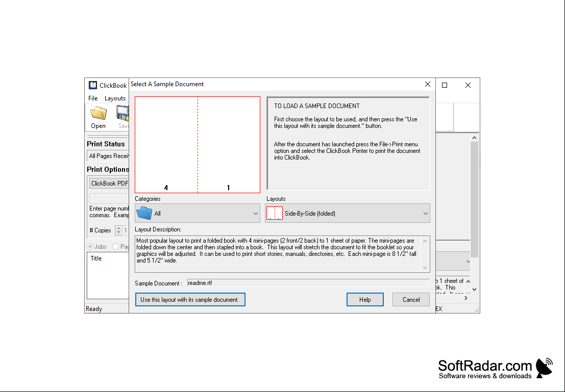
Task: Click the ClickBook app icon in the title bar
Action: point(93,85)
